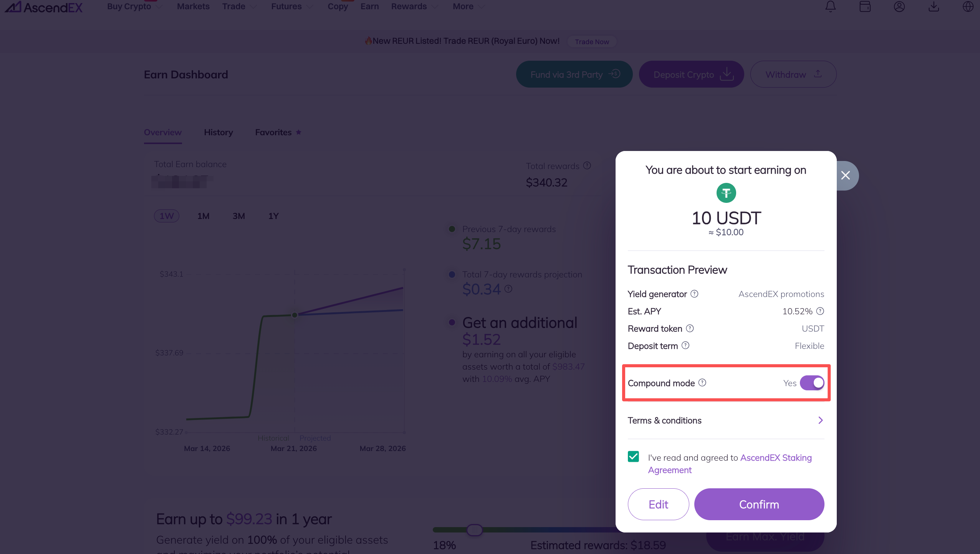Open the user account profile icon
This screenshot has width=980, height=554.
899,7
